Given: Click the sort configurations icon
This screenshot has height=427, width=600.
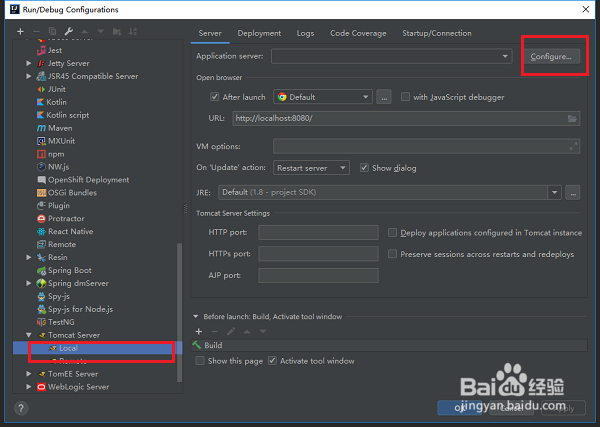Looking at the screenshot, I should (133, 31).
